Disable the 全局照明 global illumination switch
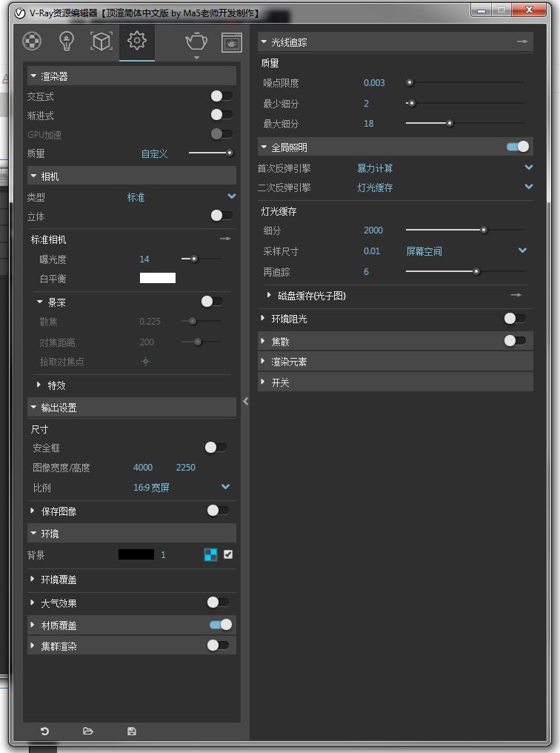The width and height of the screenshot is (560, 753). [518, 147]
